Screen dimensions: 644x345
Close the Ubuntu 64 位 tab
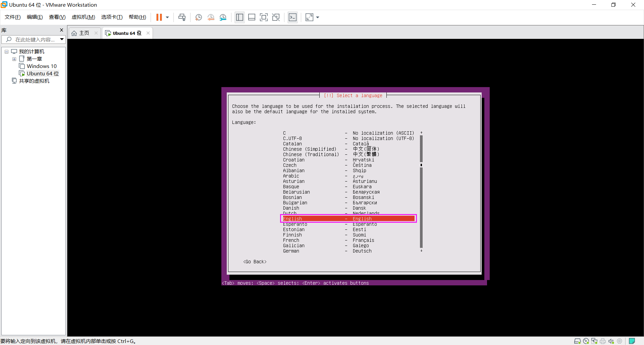coord(148,33)
